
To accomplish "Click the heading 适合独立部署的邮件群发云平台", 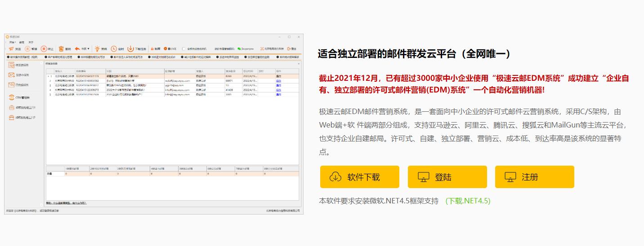I will coord(415,54).
